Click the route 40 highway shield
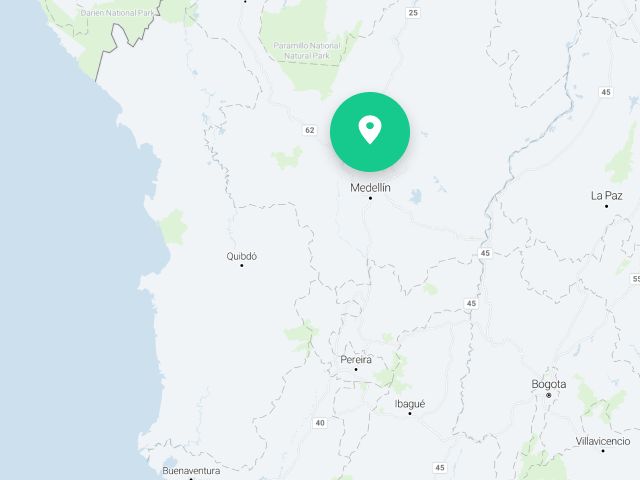 pos(320,423)
